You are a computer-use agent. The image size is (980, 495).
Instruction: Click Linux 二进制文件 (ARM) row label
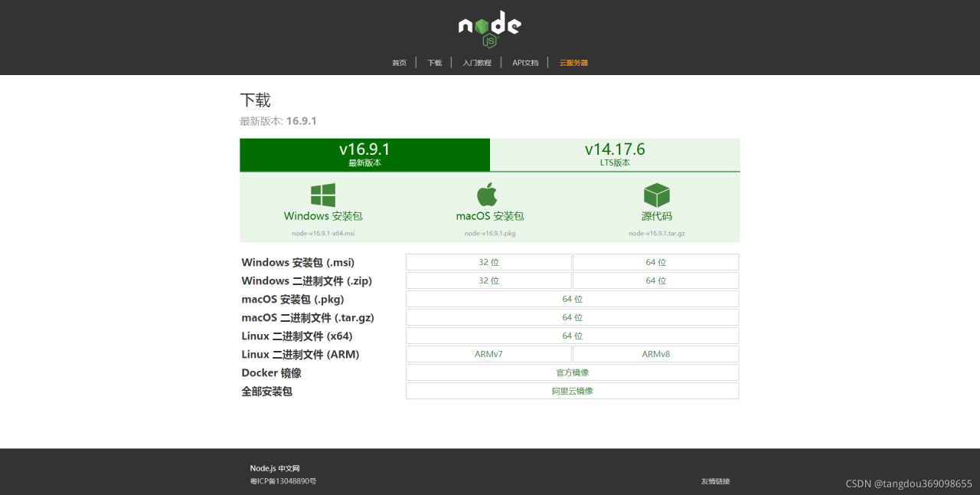tap(300, 354)
